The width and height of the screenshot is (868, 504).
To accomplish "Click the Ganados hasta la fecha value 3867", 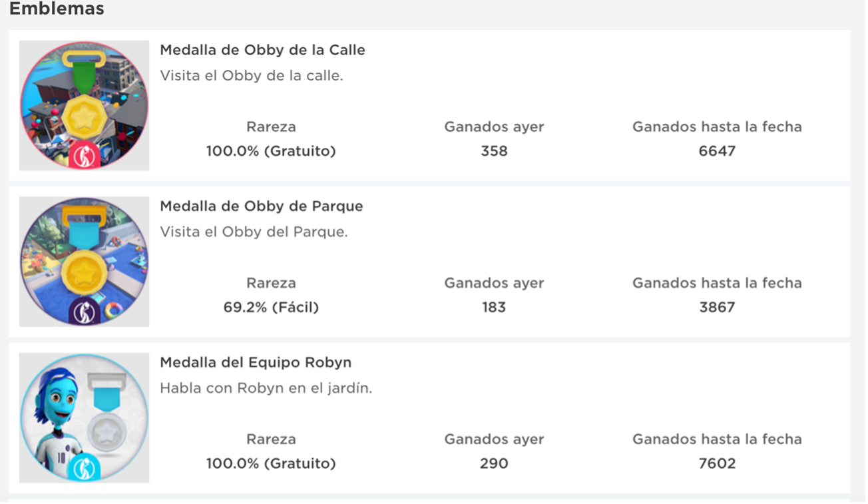I will [717, 308].
